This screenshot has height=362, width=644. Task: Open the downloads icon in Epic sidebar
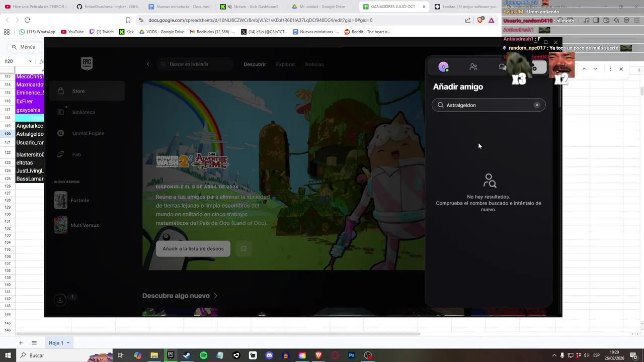(60, 300)
